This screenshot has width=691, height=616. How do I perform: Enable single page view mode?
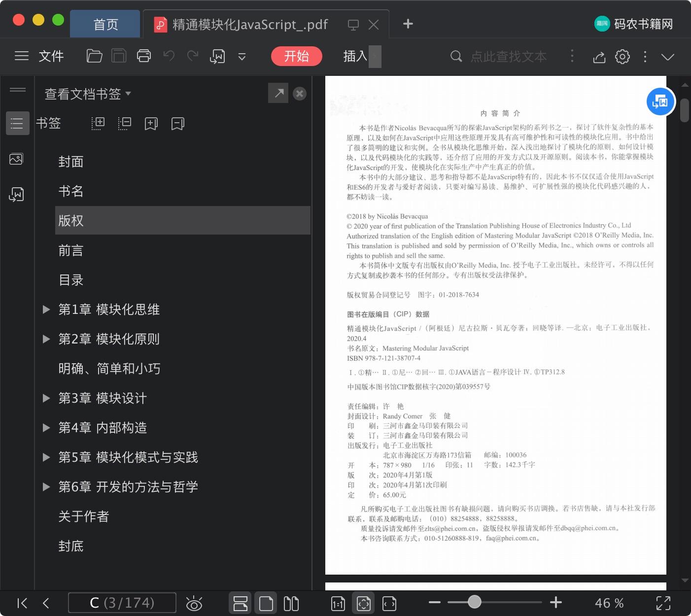point(266,603)
